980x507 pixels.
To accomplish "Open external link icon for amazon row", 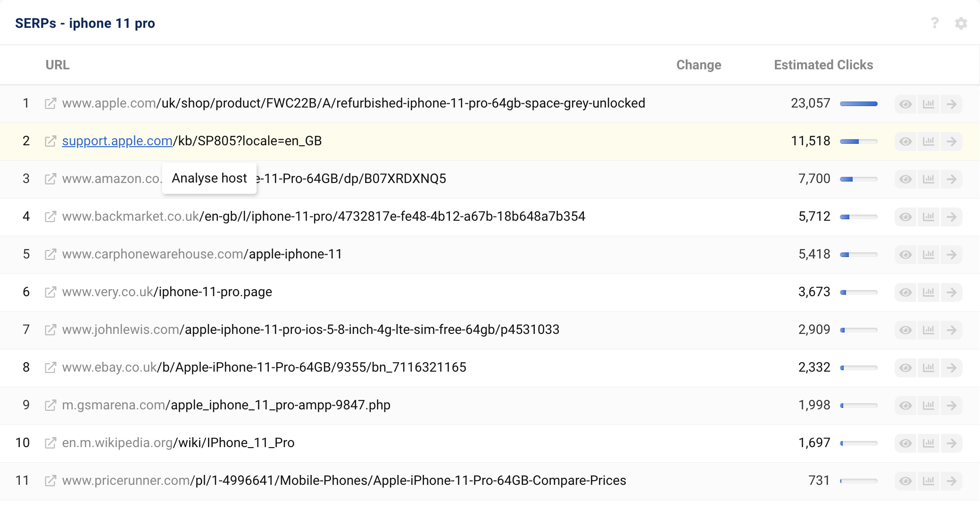I will 50,179.
